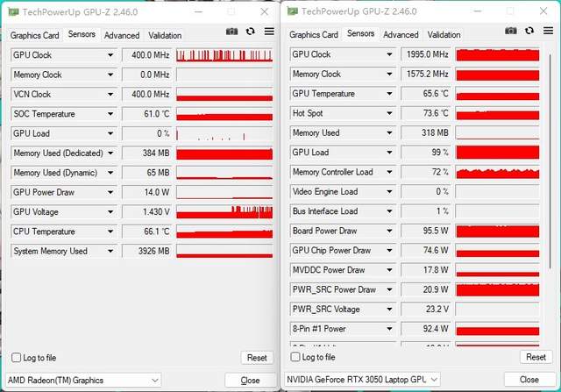This screenshot has width=561, height=392.
Task: Click sensor list scrollbar in right window
Action: click(550, 161)
